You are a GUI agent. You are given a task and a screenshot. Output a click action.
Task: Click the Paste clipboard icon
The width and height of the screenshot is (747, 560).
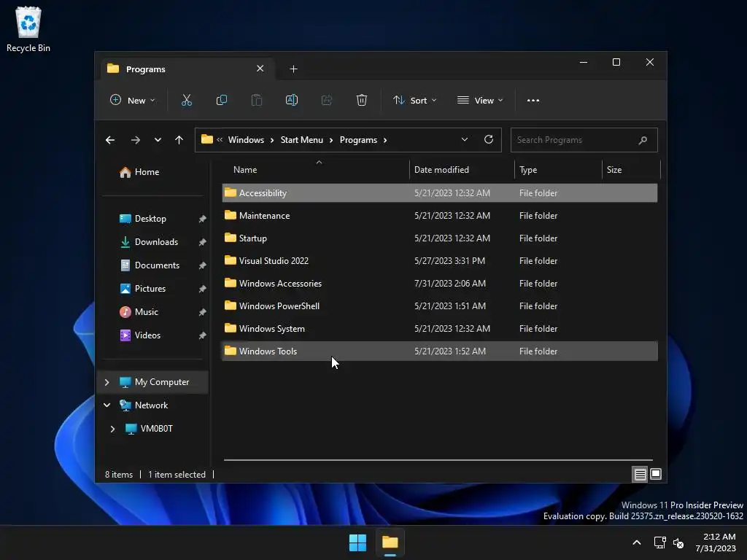[x=256, y=100]
